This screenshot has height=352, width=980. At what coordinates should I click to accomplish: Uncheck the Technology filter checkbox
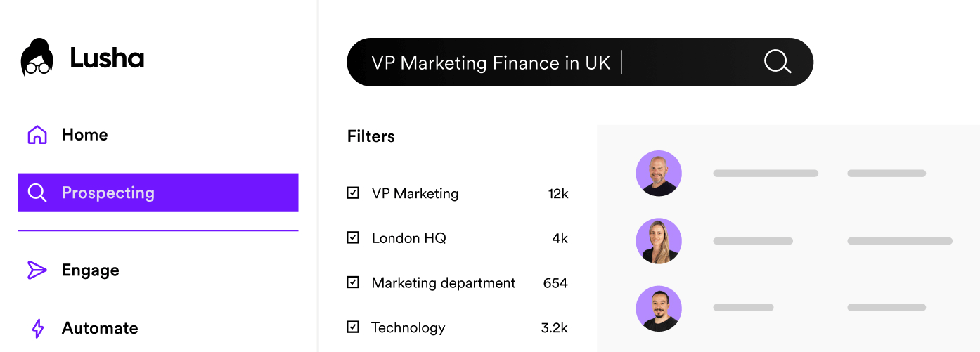pyautogui.click(x=353, y=327)
